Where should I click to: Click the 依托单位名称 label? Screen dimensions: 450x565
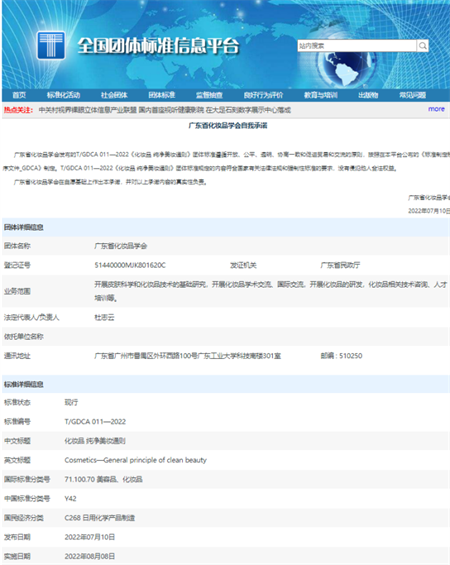24,337
